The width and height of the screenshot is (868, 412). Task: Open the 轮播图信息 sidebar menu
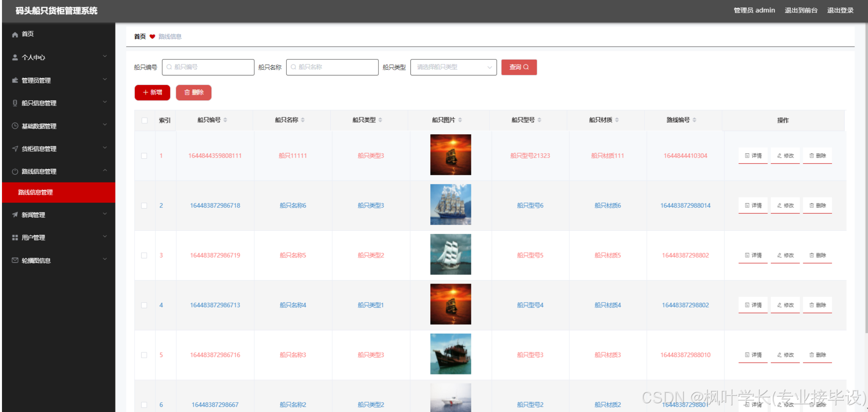(x=59, y=260)
